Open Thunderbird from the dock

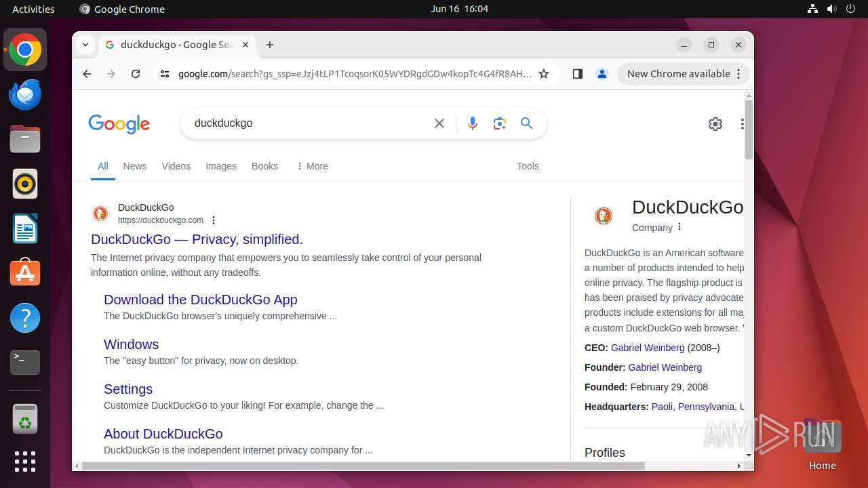25,95
